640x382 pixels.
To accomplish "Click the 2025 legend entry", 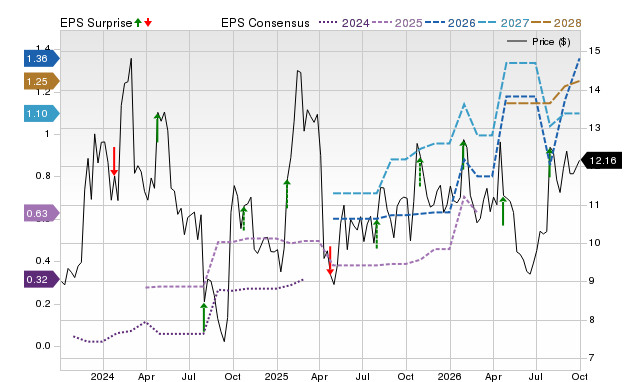I will point(397,23).
